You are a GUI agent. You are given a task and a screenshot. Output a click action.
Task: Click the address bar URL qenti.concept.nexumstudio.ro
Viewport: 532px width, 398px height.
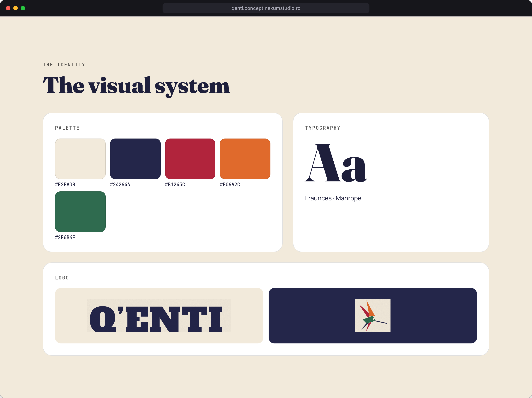coord(266,8)
